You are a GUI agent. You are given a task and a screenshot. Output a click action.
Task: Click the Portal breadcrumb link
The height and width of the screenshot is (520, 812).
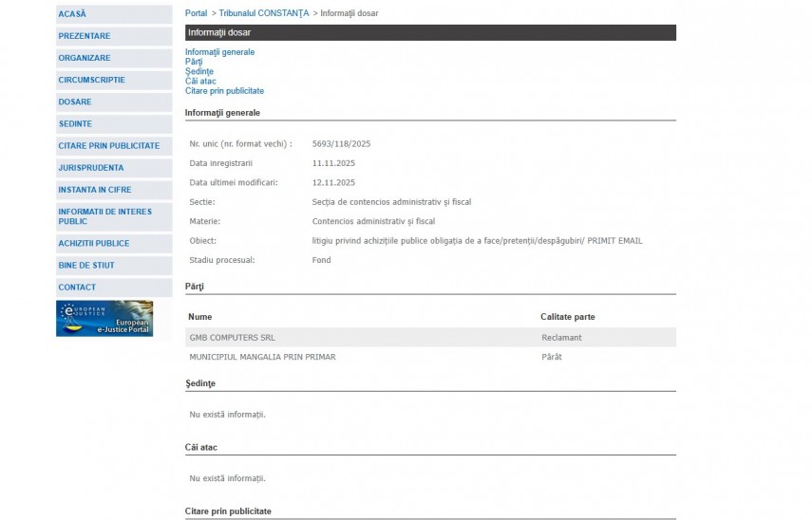point(196,14)
